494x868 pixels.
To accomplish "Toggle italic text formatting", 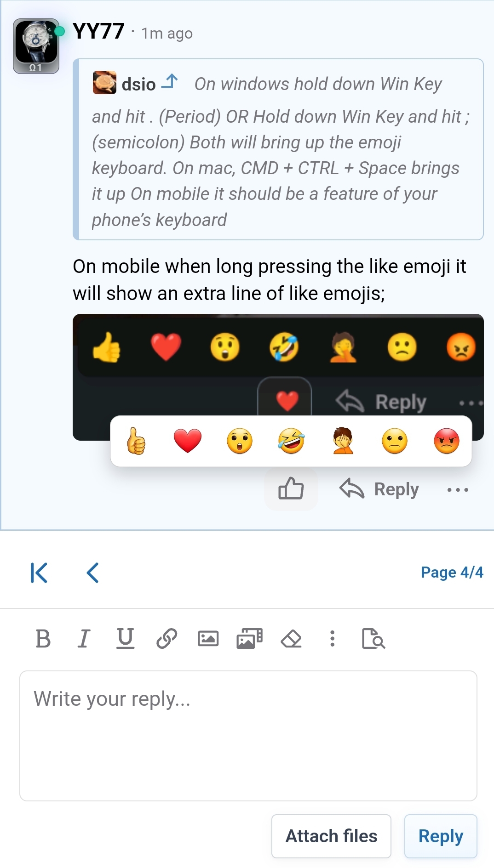I will coord(84,639).
